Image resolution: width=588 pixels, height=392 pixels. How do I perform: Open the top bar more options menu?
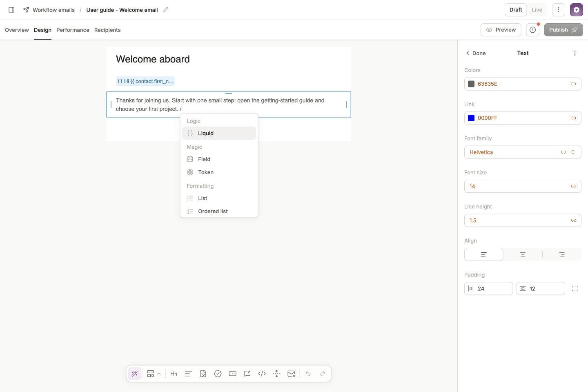tap(559, 10)
